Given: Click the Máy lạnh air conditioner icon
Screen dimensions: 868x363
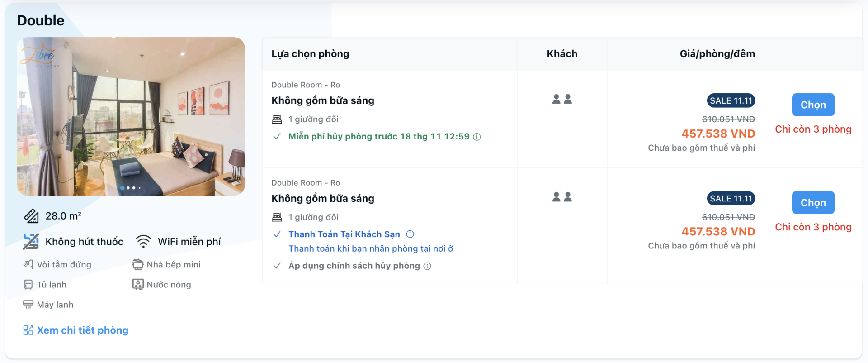Looking at the screenshot, I should 28,305.
